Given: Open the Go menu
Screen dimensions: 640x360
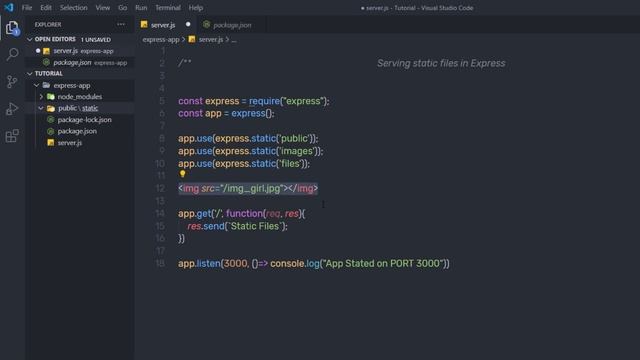Looking at the screenshot, I should pos(122,8).
